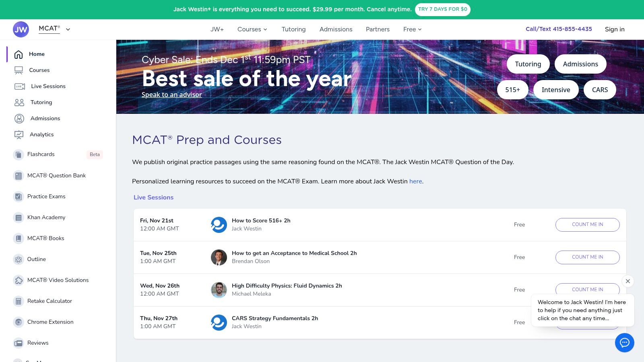Expand the Courses navigation dropdown
This screenshot has width=644, height=362.
pos(252,29)
